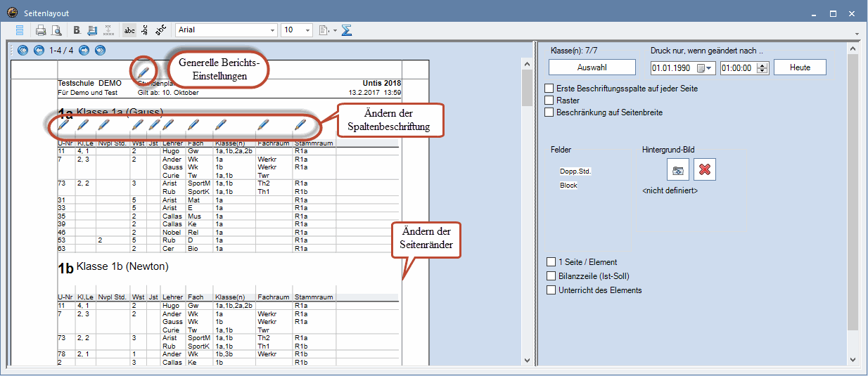Toggle the Raster checkbox
868x376 pixels.
[x=549, y=101]
